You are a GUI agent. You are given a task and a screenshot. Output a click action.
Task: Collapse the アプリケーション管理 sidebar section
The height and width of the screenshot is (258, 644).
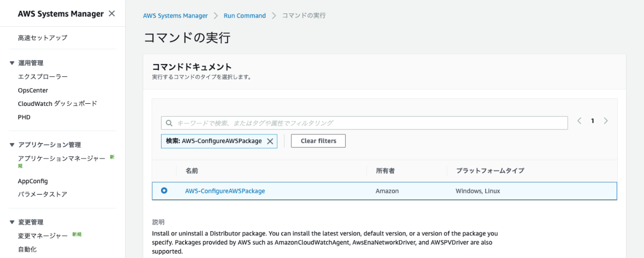(12, 145)
